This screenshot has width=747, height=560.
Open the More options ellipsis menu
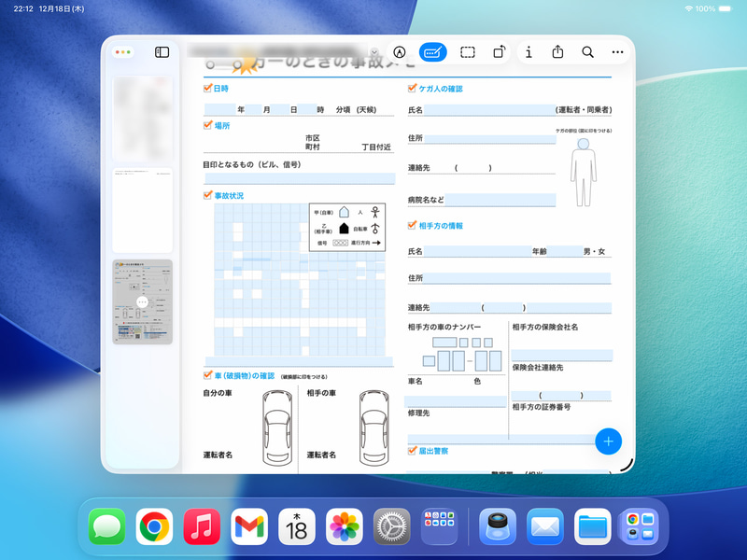(618, 53)
